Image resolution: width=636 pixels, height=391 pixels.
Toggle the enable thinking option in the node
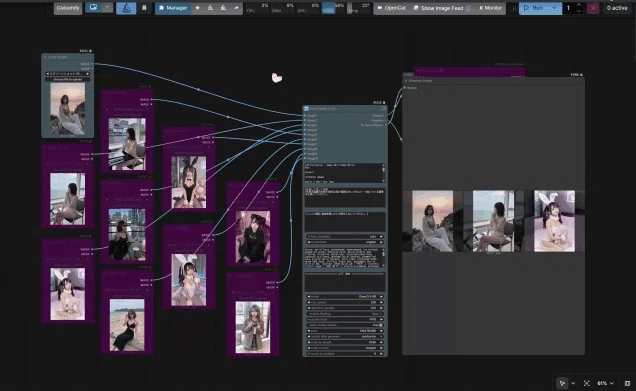(x=344, y=314)
